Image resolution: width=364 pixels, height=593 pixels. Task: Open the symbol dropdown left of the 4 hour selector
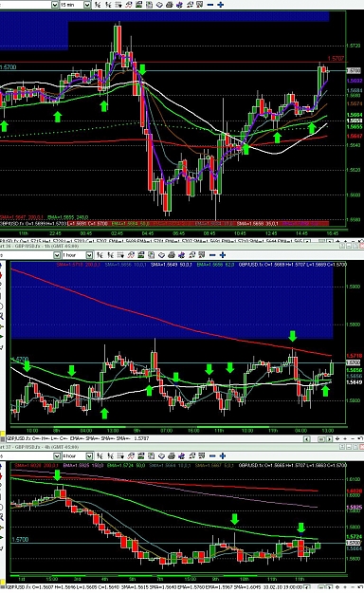(56, 455)
